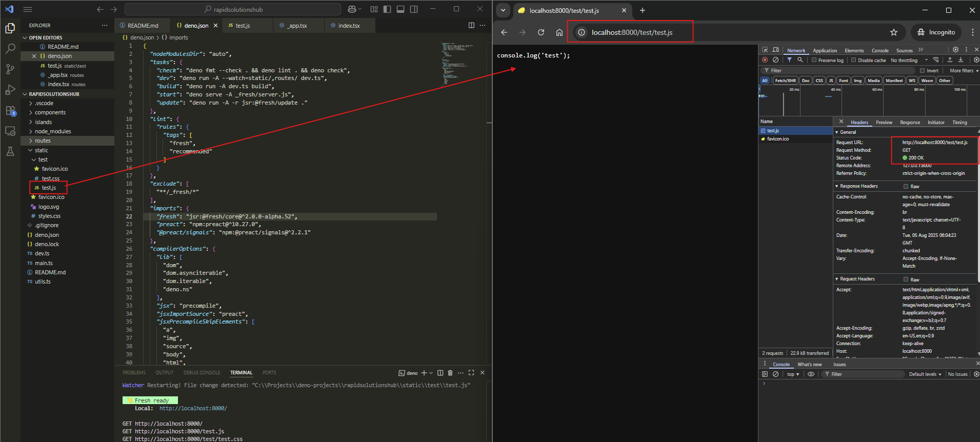Open the Customize Layout icon
The width and height of the screenshot is (980, 442).
pos(374,9)
